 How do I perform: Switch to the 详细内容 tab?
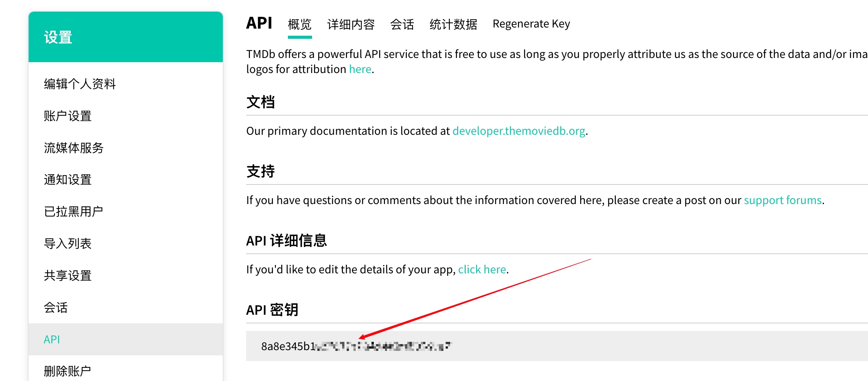pyautogui.click(x=351, y=24)
